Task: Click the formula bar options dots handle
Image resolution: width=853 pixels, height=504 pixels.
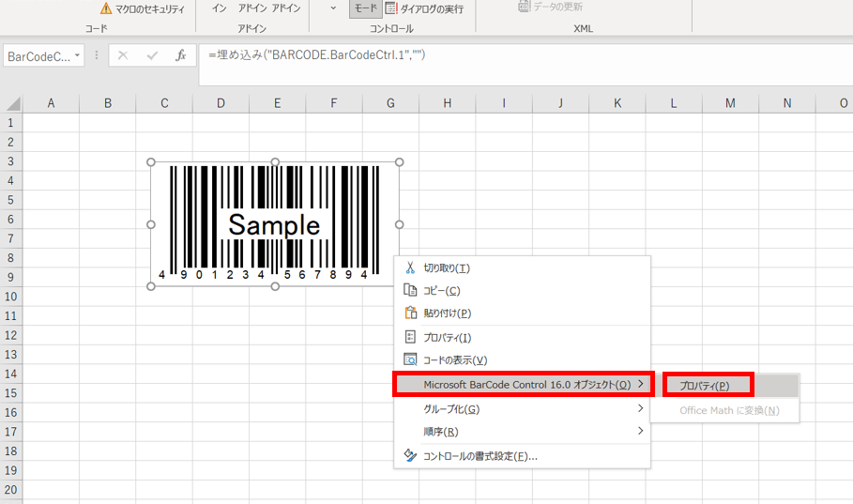Action: tap(97, 55)
